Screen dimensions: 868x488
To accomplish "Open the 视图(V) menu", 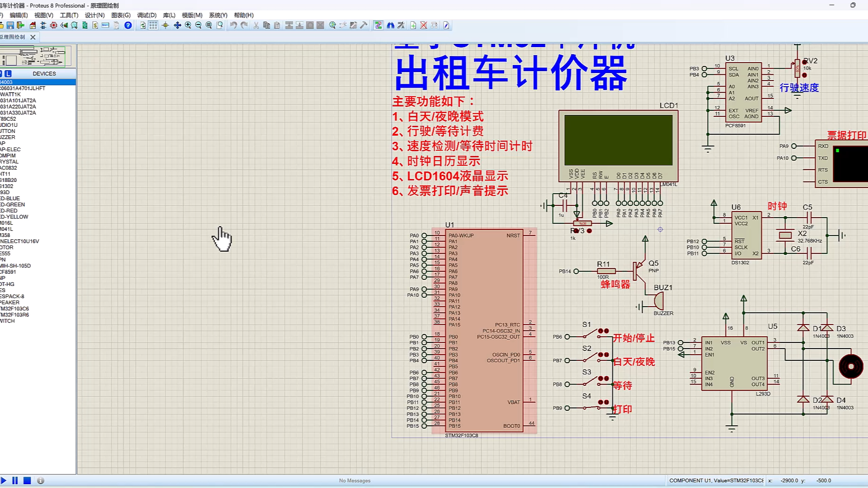I will (x=44, y=15).
